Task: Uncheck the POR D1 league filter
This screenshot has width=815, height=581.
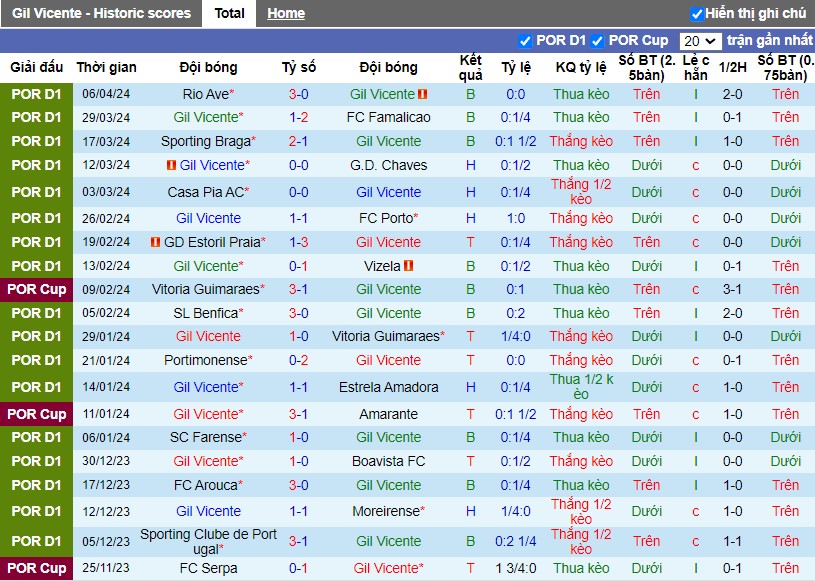Action: coord(525,41)
